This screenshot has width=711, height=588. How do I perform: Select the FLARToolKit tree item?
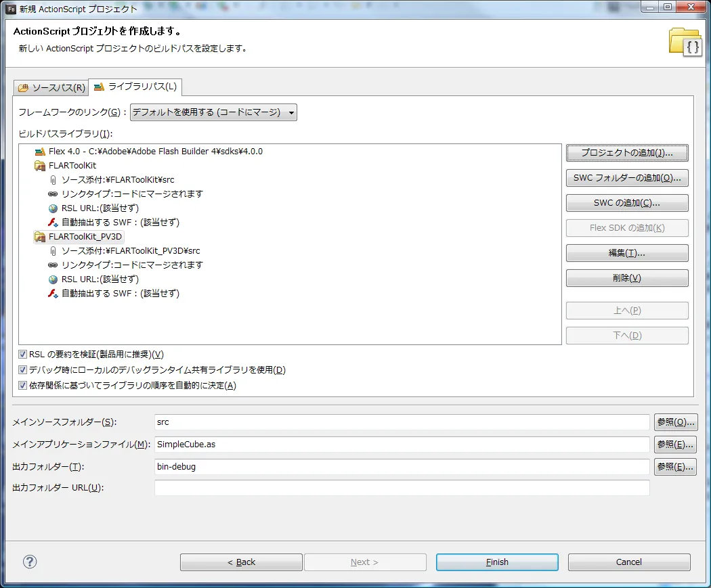tap(72, 166)
